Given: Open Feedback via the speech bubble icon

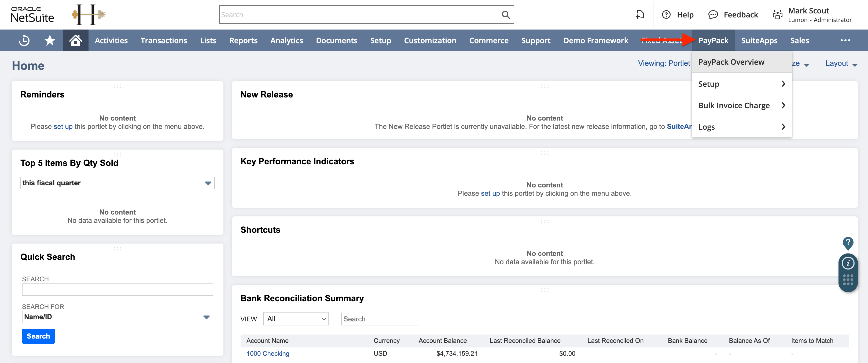Looking at the screenshot, I should click(x=713, y=14).
